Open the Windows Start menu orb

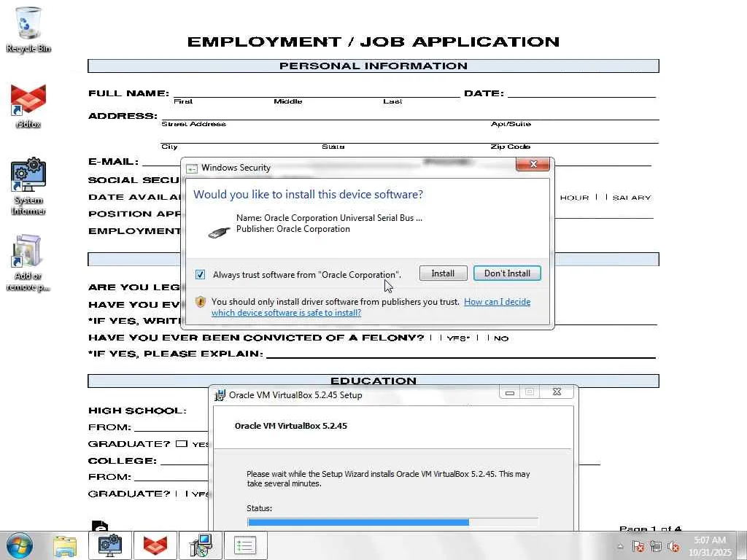(20, 545)
